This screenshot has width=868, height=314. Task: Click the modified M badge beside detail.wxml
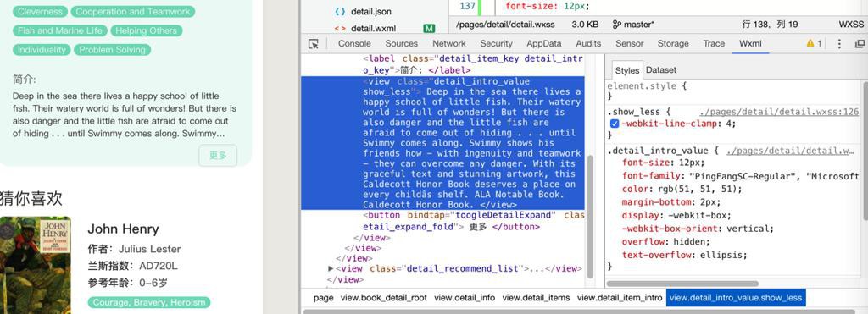(429, 28)
